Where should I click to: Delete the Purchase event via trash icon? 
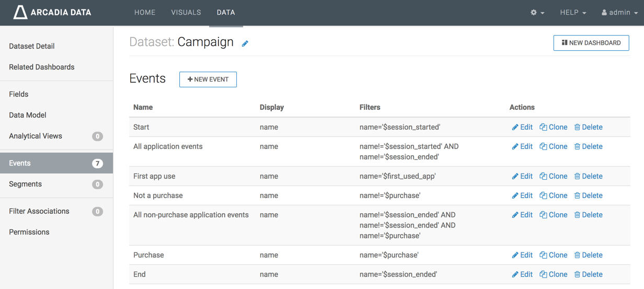point(577,255)
